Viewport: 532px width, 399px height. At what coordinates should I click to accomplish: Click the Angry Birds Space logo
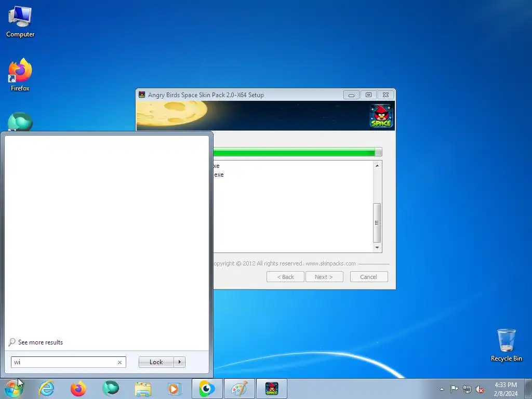(381, 116)
